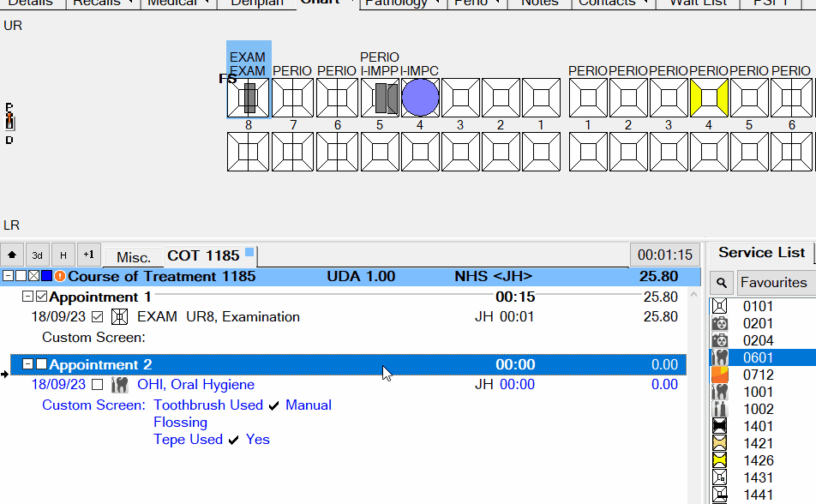Click NHS <JH> in treatment header
This screenshot has height=504, width=816.
(x=494, y=277)
